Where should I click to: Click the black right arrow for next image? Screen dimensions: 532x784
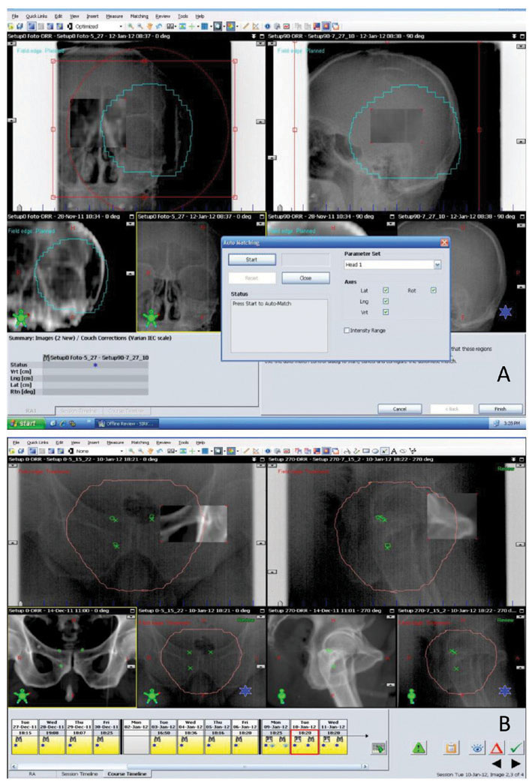(x=516, y=764)
